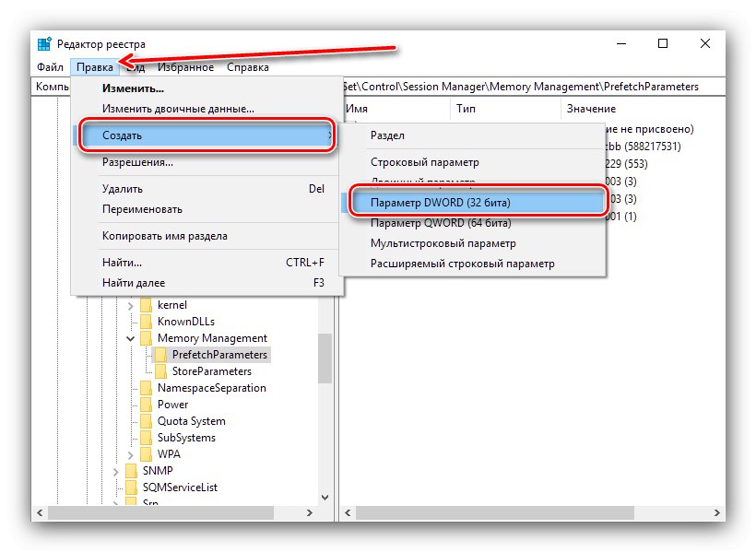Click tree pane scroll left arrow
The height and width of the screenshot is (552, 756).
(x=40, y=513)
